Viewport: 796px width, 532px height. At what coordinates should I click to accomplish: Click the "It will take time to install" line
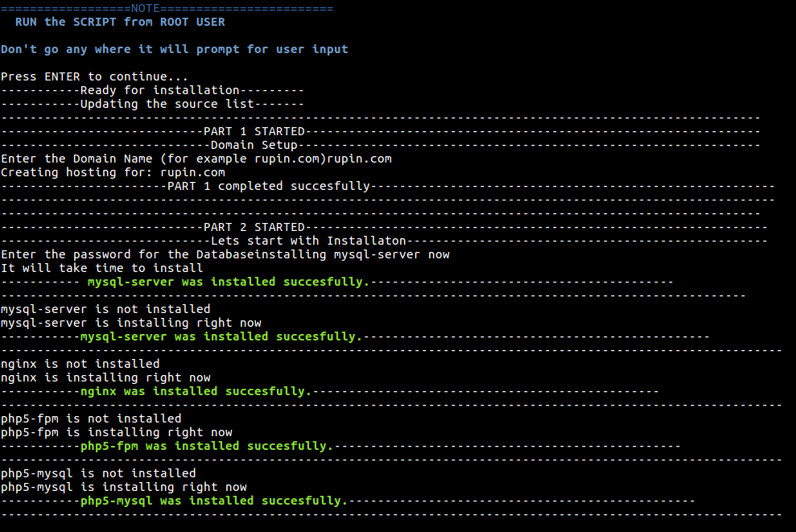pyautogui.click(x=101, y=268)
